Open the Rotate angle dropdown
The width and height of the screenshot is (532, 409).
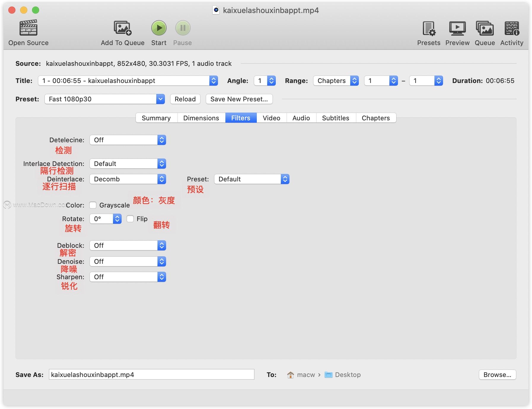click(x=106, y=219)
